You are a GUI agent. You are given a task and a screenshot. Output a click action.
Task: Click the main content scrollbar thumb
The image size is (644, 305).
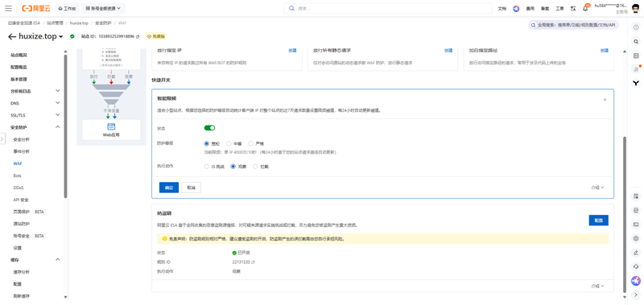(625, 214)
